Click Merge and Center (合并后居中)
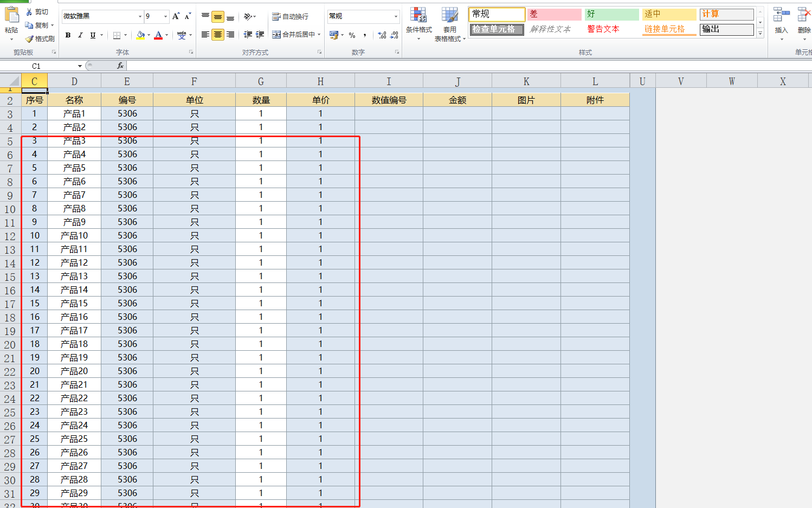Screen dimensions: 812x508 click(296, 35)
